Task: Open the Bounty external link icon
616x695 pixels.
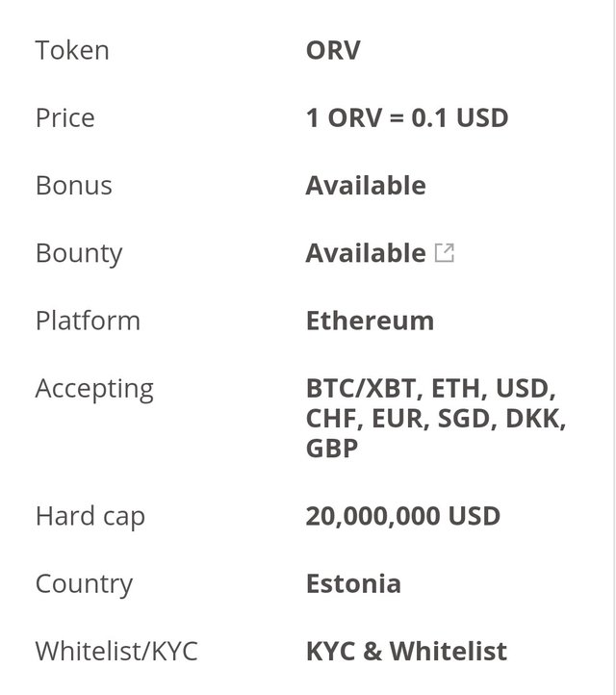Action: [x=445, y=253]
